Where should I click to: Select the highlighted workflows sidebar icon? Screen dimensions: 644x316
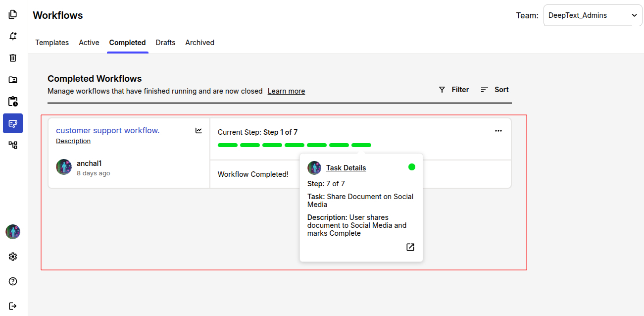[13, 123]
